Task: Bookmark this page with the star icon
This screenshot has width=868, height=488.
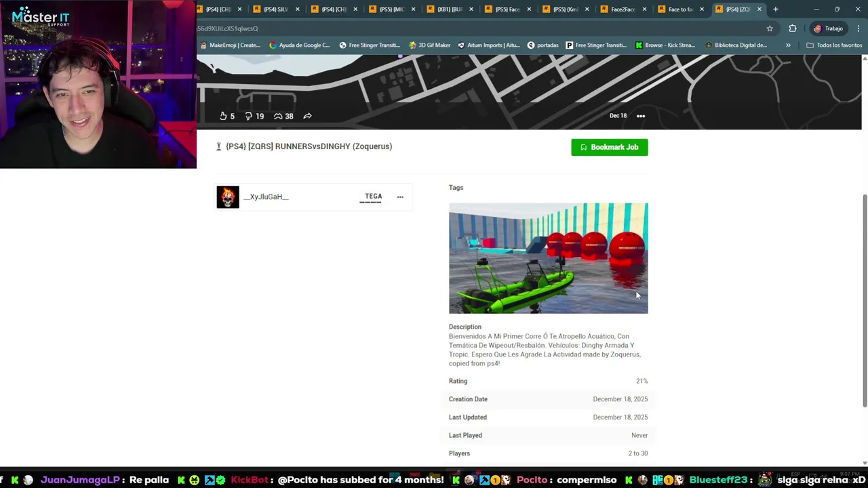Action: tap(770, 28)
